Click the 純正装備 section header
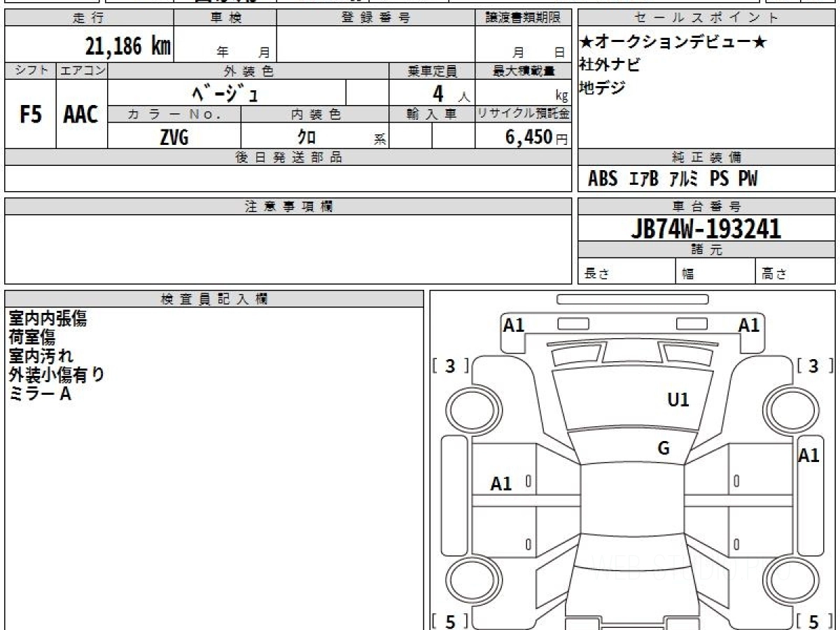 pyautogui.click(x=706, y=157)
